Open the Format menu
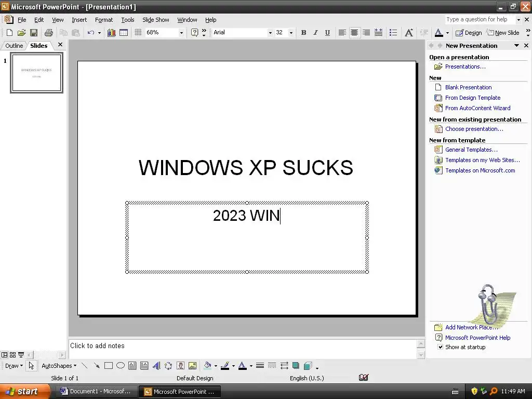The width and height of the screenshot is (532, 399). pos(104,20)
